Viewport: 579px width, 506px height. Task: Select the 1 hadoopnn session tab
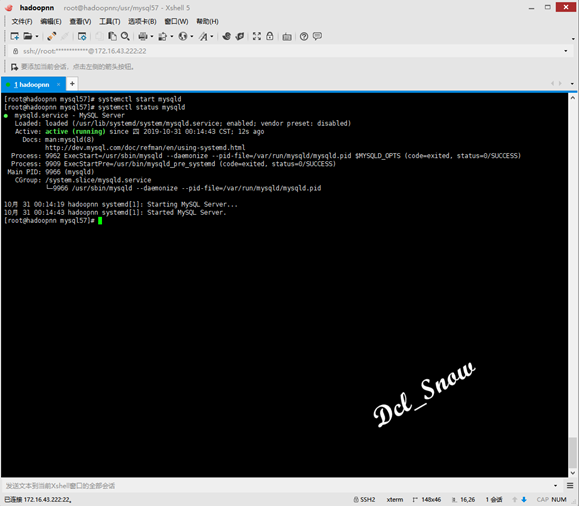click(x=31, y=85)
